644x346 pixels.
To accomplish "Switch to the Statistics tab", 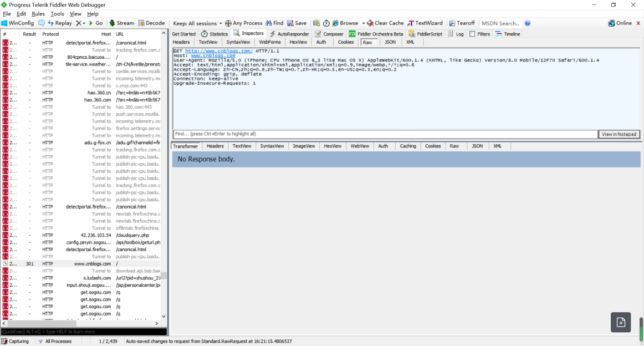I will click(214, 34).
